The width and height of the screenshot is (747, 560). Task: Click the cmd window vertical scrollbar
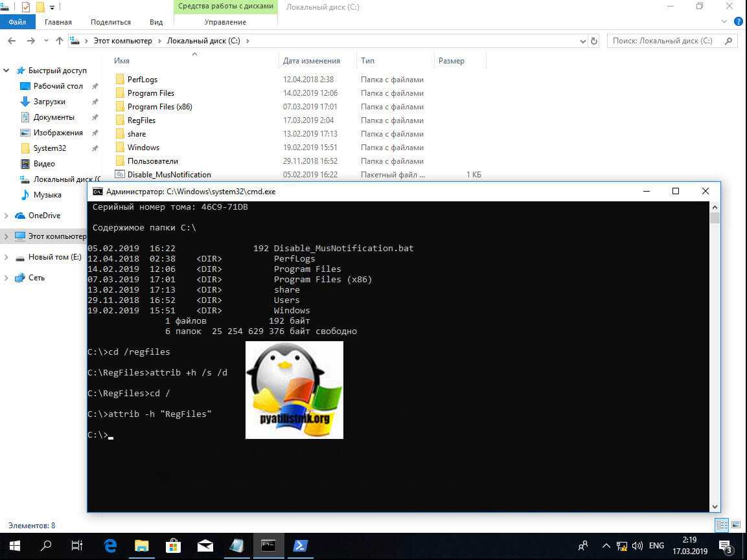point(715,356)
